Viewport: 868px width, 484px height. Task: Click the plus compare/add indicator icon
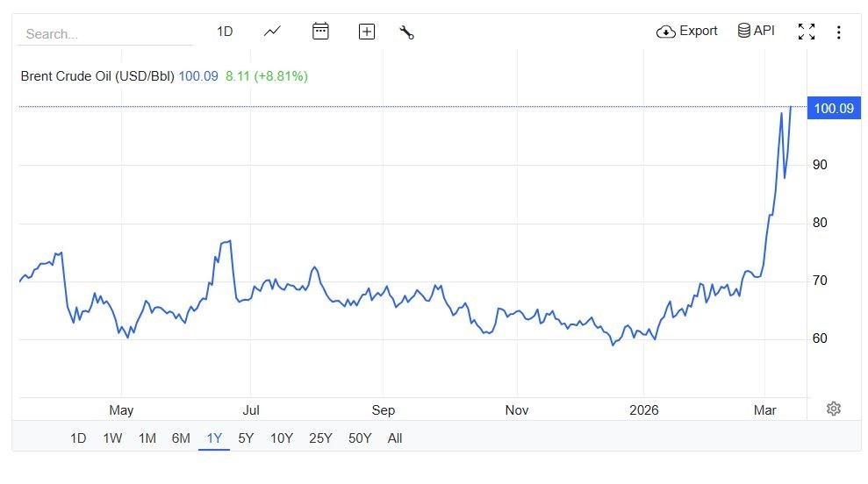pyautogui.click(x=367, y=32)
